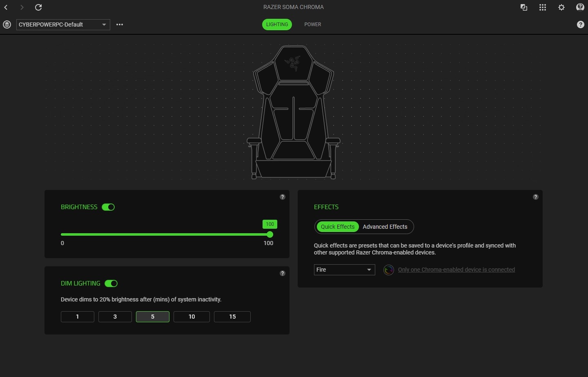This screenshot has width=588, height=377.
Task: Open Synapse settings gear
Action: tap(561, 7)
